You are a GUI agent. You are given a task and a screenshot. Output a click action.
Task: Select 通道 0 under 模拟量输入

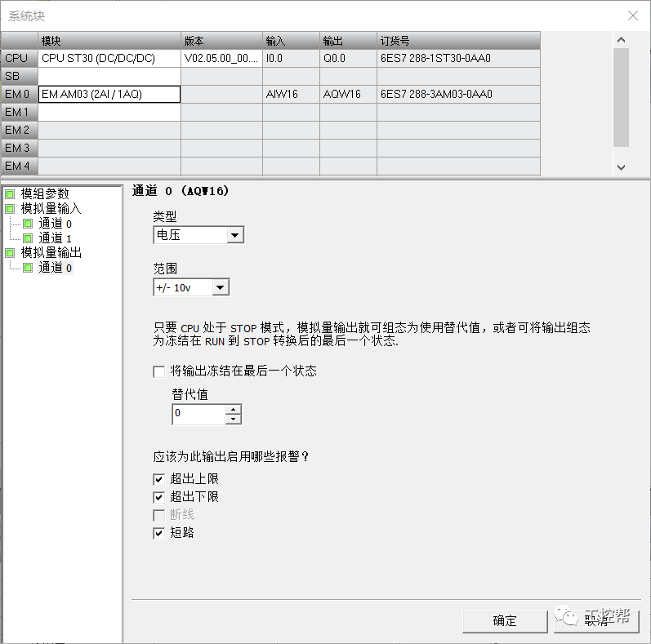(56, 224)
